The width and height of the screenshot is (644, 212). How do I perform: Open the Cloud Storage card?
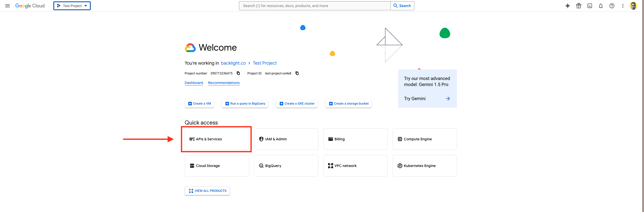pos(217,166)
